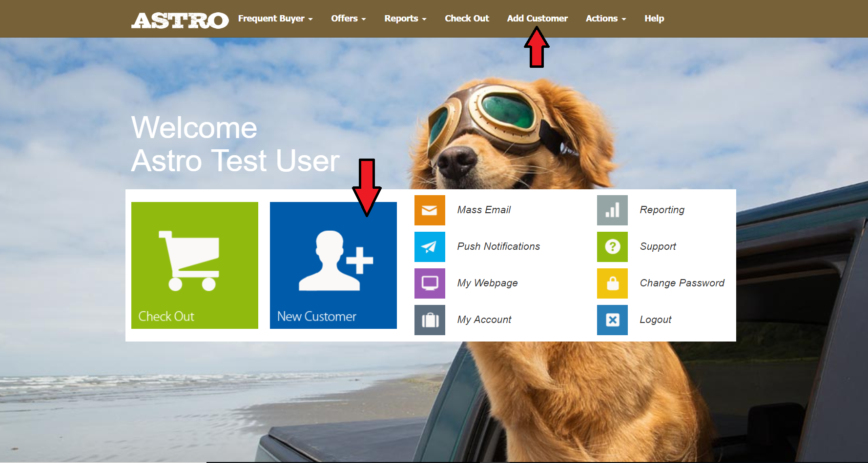Select the yellow Change Password lock icon
Viewport: 868px width, 463px height.
coord(612,283)
